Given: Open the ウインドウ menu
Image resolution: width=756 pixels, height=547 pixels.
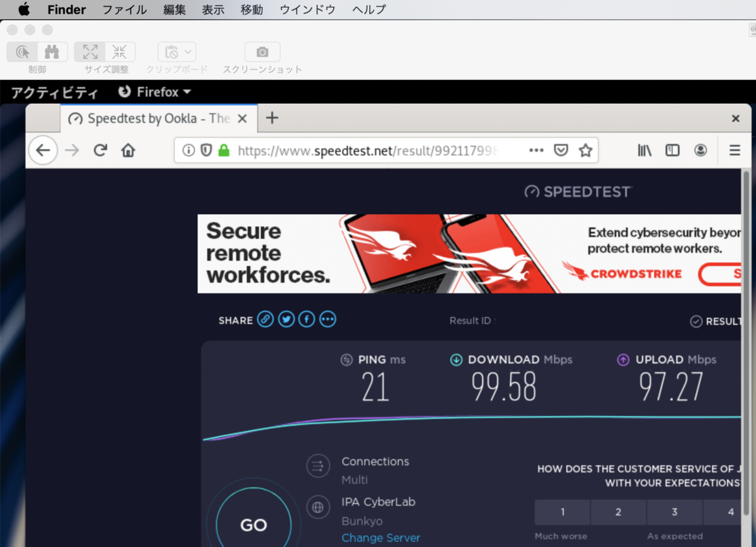Looking at the screenshot, I should [307, 9].
